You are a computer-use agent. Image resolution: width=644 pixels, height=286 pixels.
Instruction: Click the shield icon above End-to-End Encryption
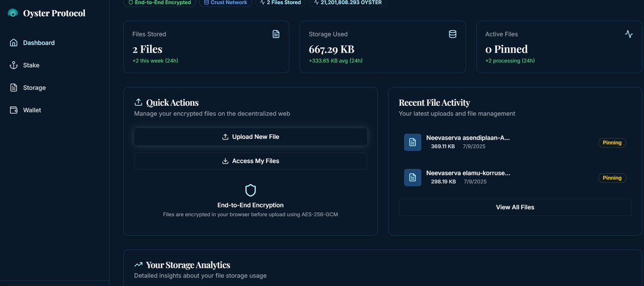pyautogui.click(x=251, y=190)
